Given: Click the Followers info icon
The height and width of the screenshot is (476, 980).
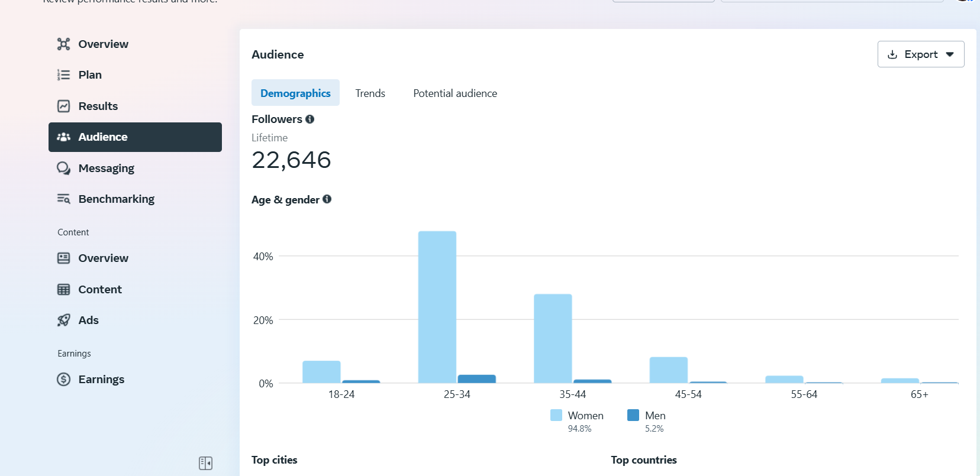Looking at the screenshot, I should pos(310,119).
